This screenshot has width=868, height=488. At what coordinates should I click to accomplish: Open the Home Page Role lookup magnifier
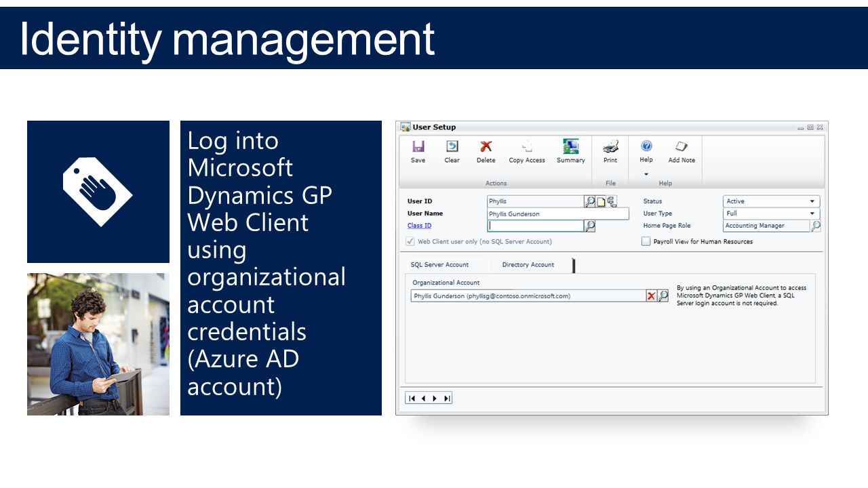pos(815,226)
